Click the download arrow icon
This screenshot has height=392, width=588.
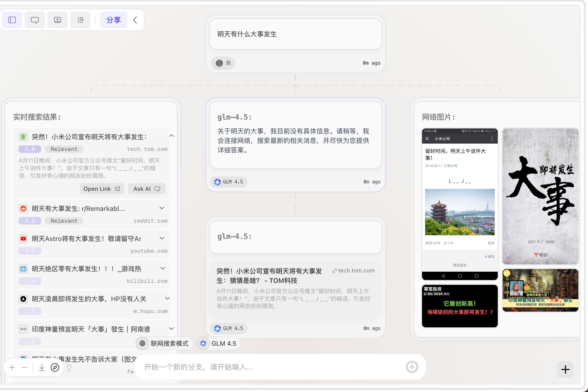(42, 367)
